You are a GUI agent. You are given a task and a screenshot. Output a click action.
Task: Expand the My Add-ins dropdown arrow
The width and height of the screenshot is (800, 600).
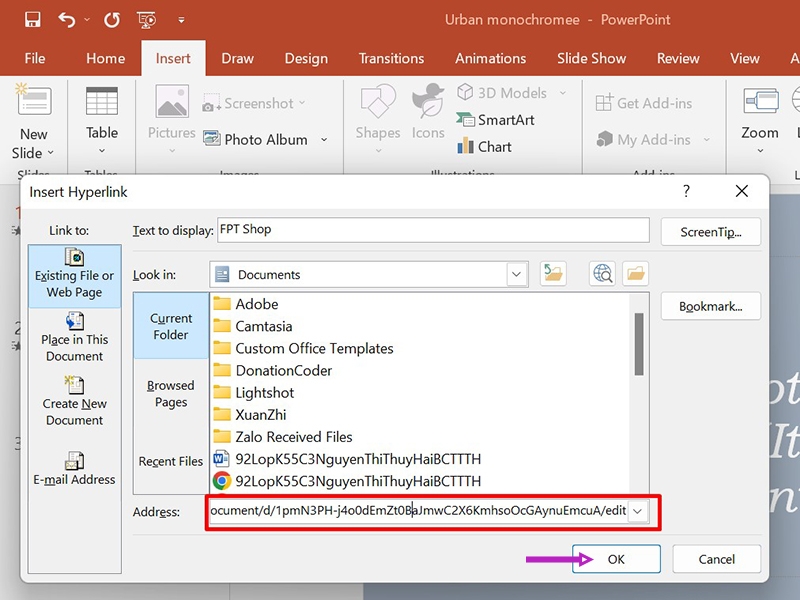[707, 139]
